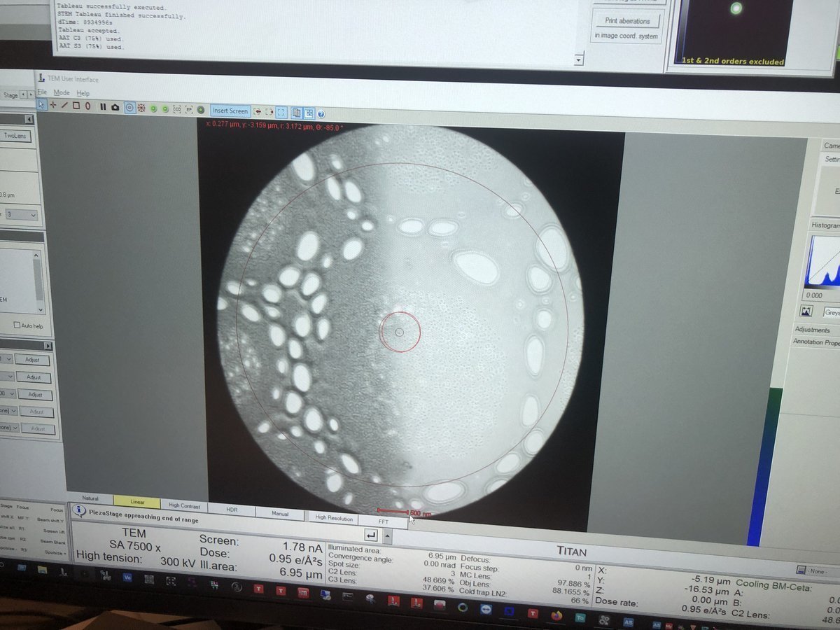Click the camera snapshot icon
The width and height of the screenshot is (840, 630).
click(115, 107)
